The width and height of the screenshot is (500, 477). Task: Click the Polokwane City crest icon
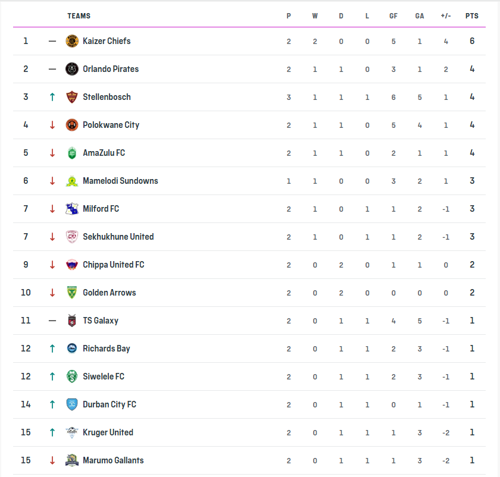[72, 125]
